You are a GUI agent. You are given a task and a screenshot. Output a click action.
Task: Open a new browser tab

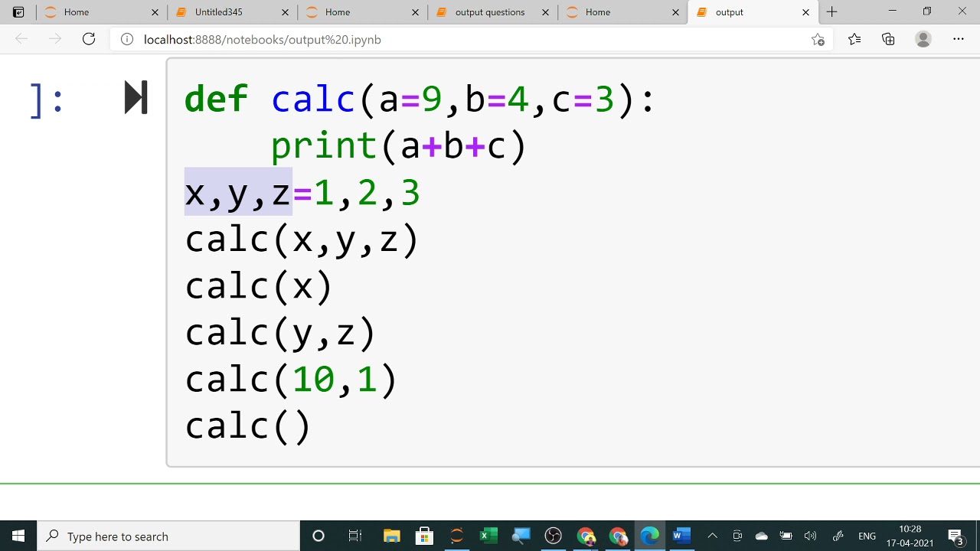click(x=832, y=12)
